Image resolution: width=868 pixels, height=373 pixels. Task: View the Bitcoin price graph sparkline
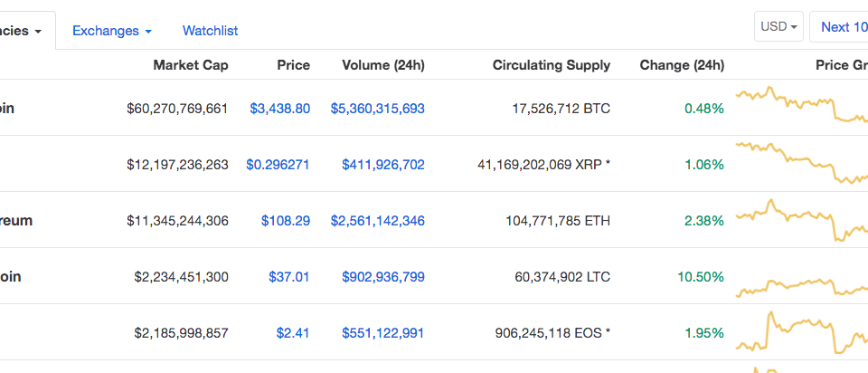(802, 104)
